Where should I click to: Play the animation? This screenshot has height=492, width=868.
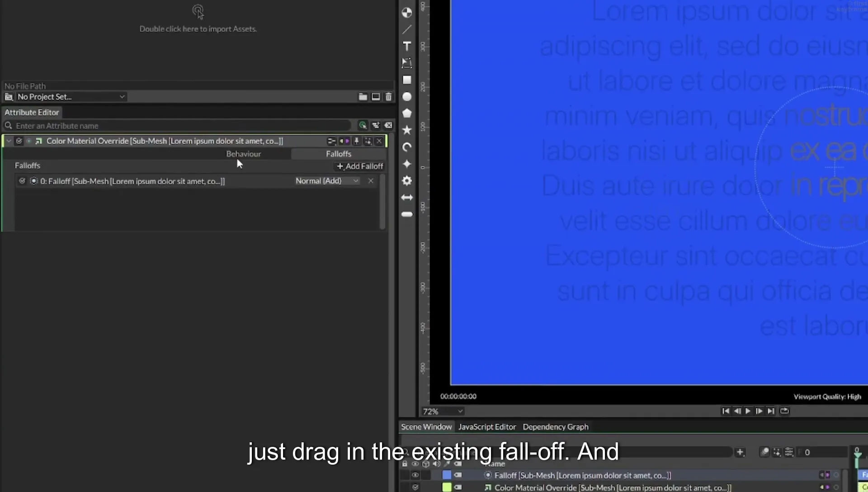pyautogui.click(x=748, y=411)
